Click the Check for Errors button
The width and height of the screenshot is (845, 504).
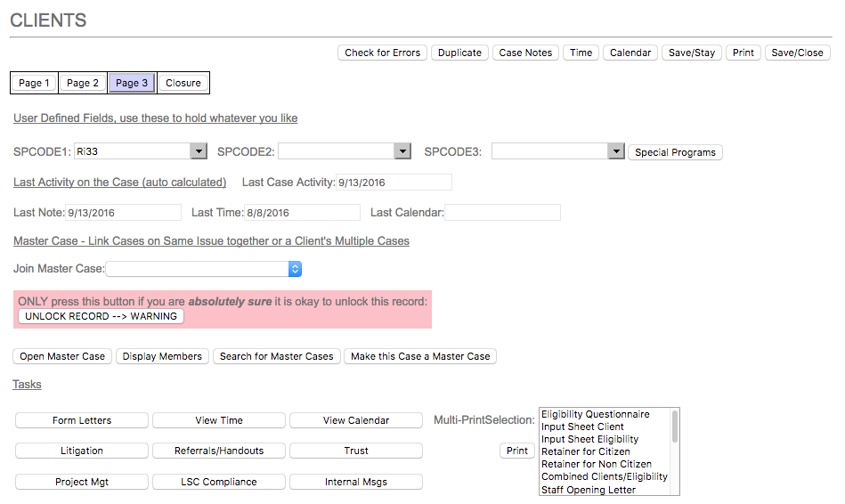pyautogui.click(x=382, y=53)
